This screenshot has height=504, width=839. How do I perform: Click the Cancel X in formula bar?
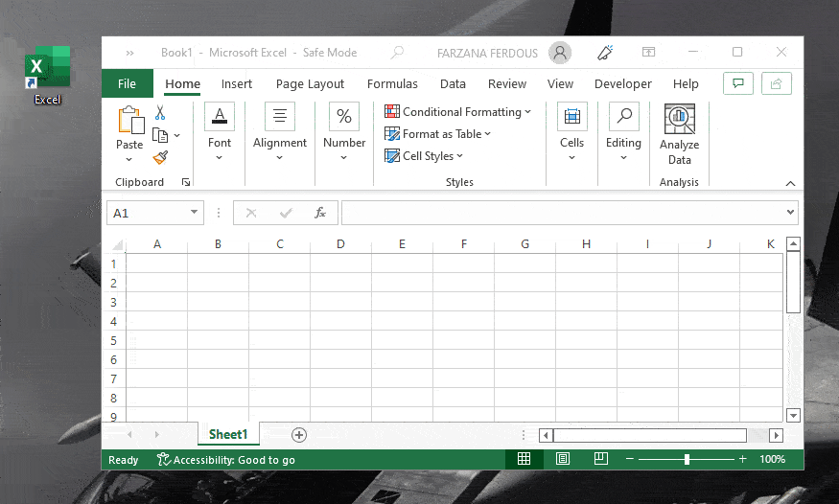click(x=251, y=214)
